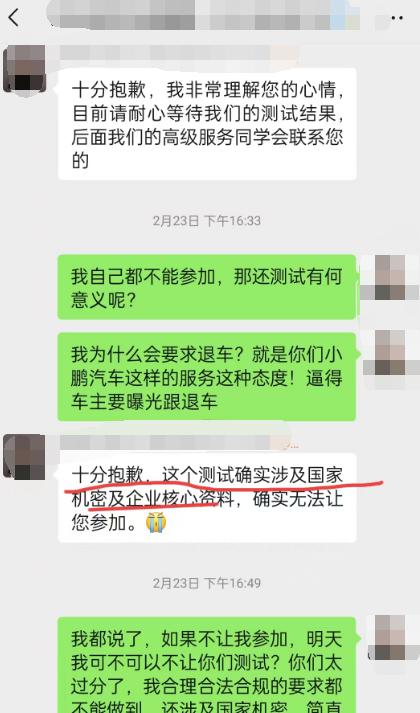Screen dimensions: 420x713
Task: Tap my avatar beside 我为什么会要求退车 message
Action: tap(391, 353)
